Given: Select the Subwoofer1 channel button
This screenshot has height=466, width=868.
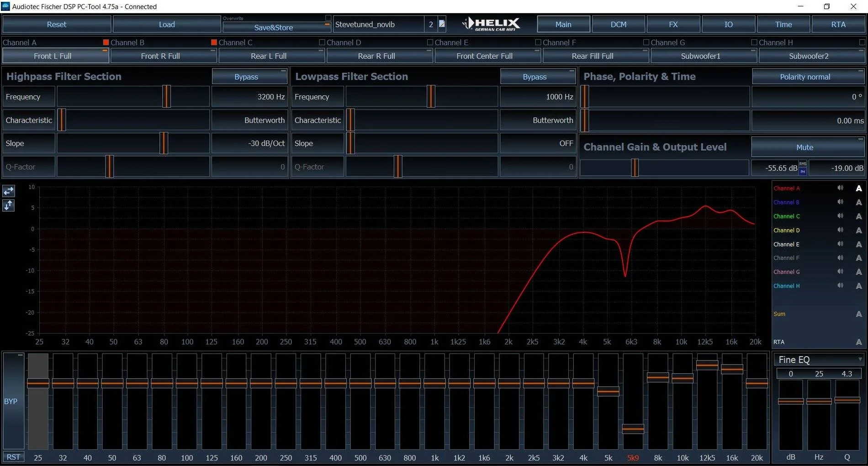Looking at the screenshot, I should (x=704, y=56).
